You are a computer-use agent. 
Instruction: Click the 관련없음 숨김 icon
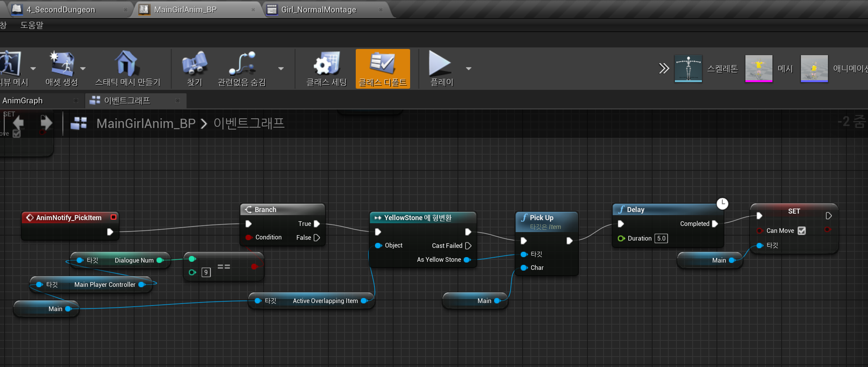coord(242,64)
